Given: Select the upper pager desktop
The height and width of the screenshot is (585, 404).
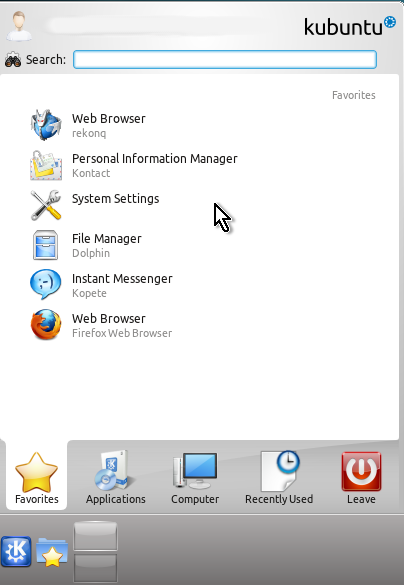Looking at the screenshot, I should click(95, 536).
